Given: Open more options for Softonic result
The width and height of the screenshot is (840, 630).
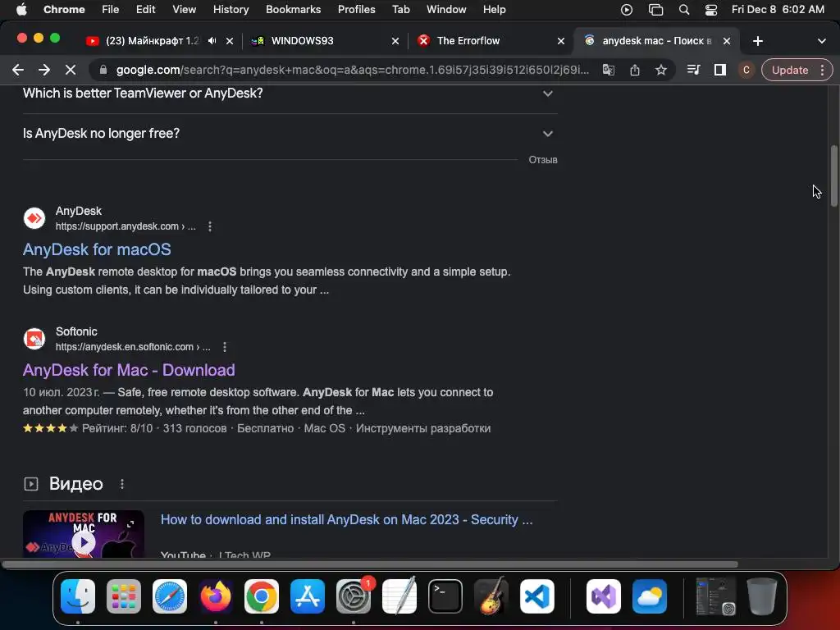Looking at the screenshot, I should point(225,347).
